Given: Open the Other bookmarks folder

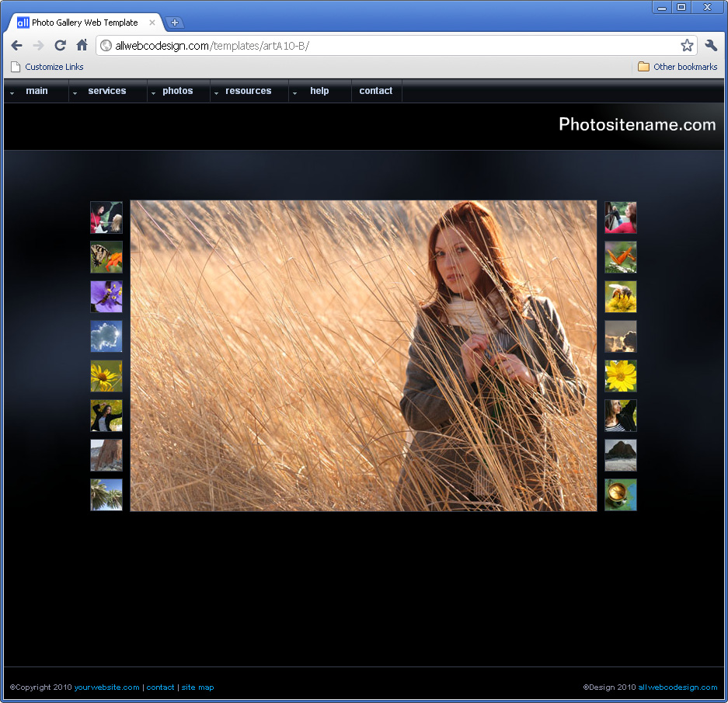Looking at the screenshot, I should pos(677,67).
